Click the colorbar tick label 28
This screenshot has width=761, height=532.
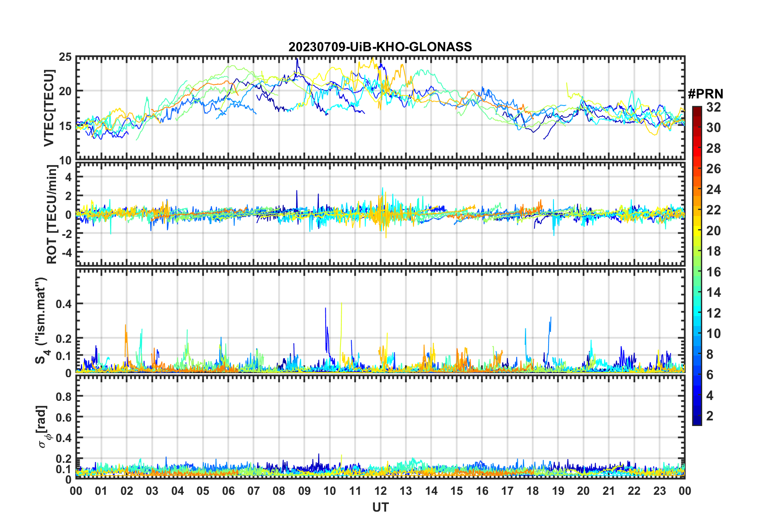coord(713,148)
